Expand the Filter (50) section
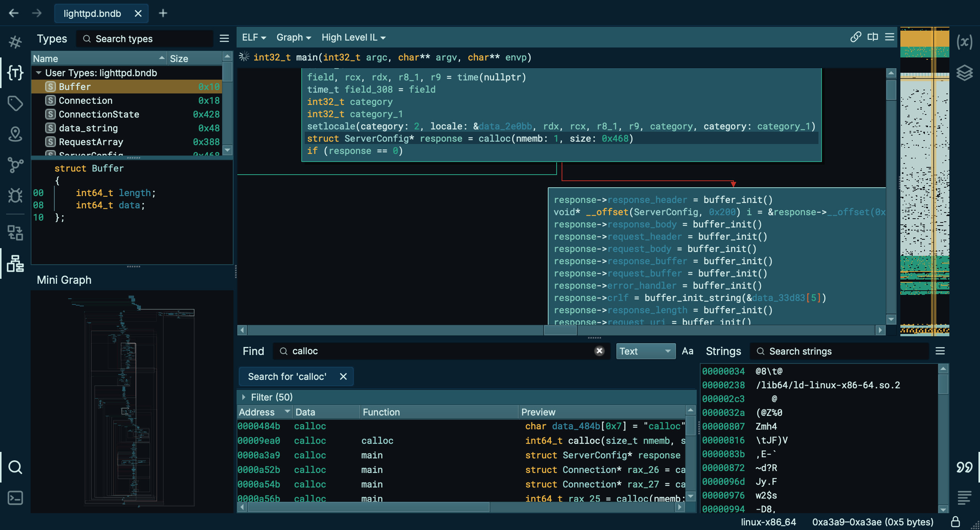Screen dimensions: 980x530 244,397
